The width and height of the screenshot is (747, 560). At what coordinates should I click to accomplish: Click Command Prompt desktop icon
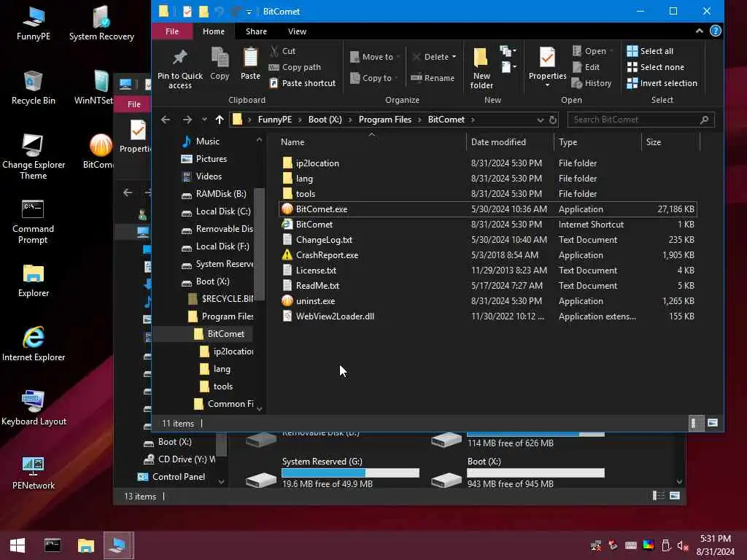(x=33, y=222)
